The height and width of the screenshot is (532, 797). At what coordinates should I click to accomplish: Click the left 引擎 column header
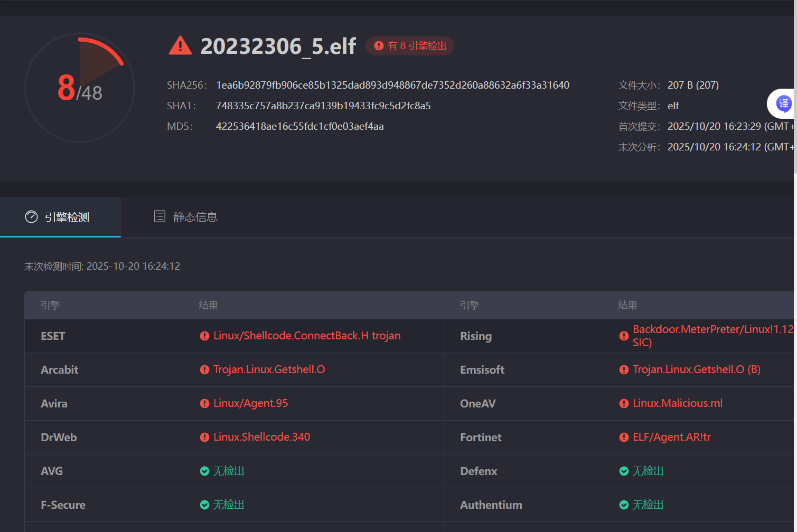point(50,306)
